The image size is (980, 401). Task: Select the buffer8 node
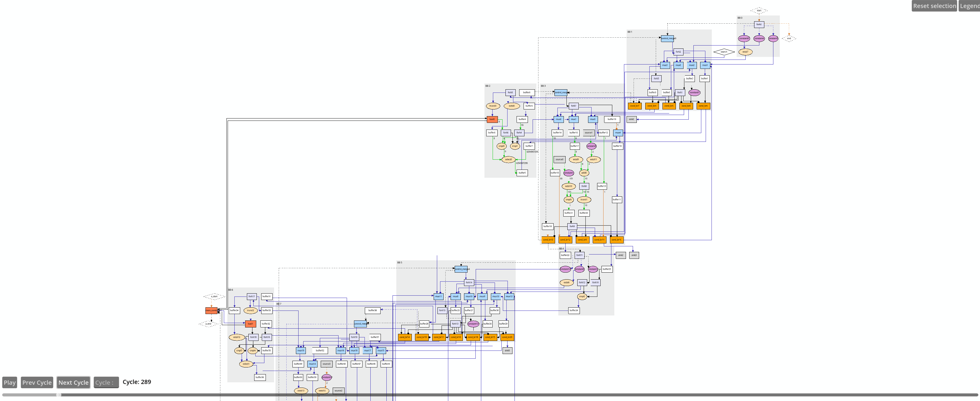click(x=526, y=93)
